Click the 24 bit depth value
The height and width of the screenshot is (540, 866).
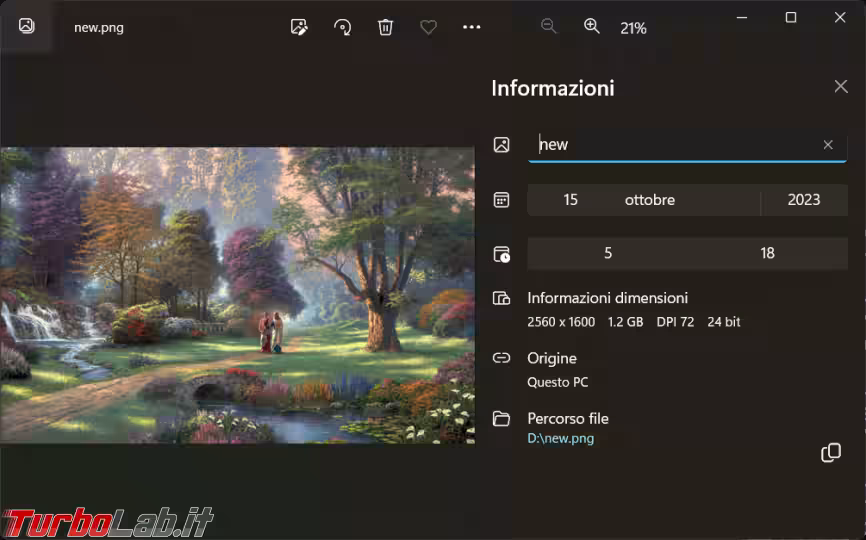pos(724,322)
